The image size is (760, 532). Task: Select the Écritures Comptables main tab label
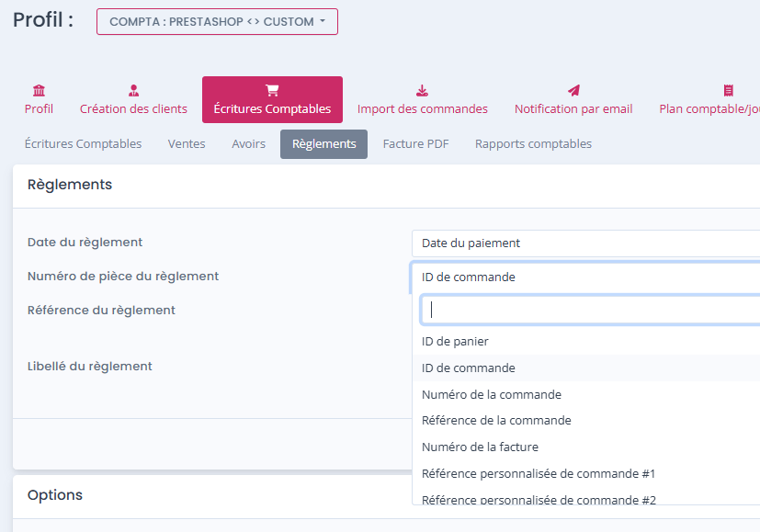coord(272,109)
